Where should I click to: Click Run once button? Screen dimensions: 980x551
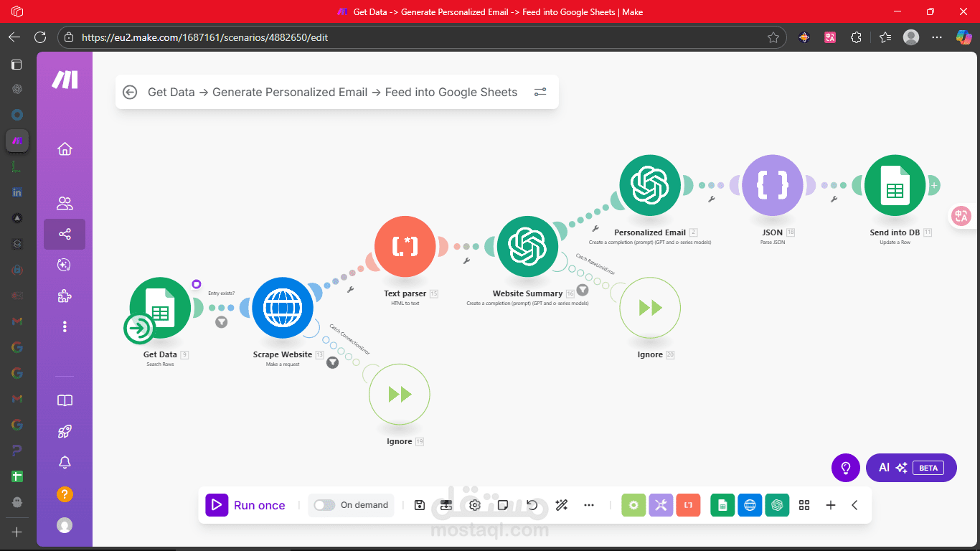click(245, 505)
